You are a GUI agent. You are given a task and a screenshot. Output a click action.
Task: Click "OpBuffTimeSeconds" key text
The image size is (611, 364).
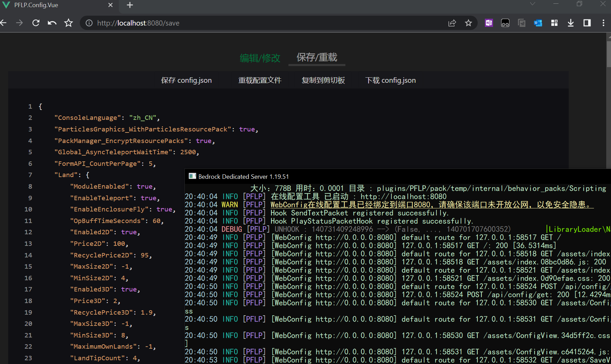click(107, 221)
